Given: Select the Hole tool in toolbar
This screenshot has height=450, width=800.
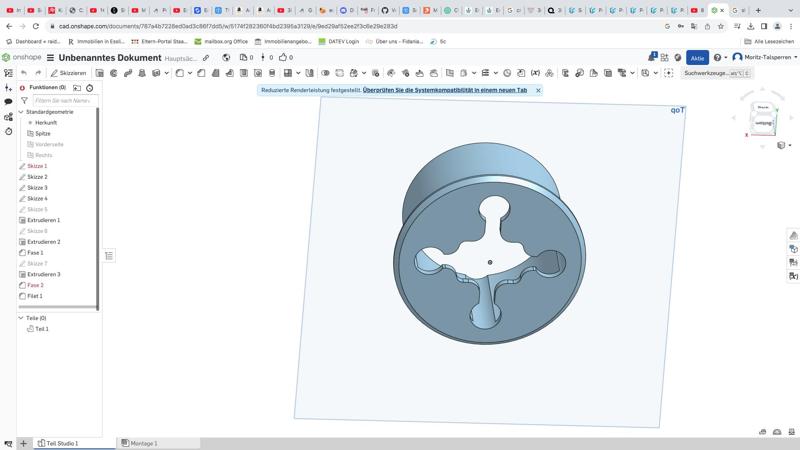Looking at the screenshot, I should tap(258, 73).
